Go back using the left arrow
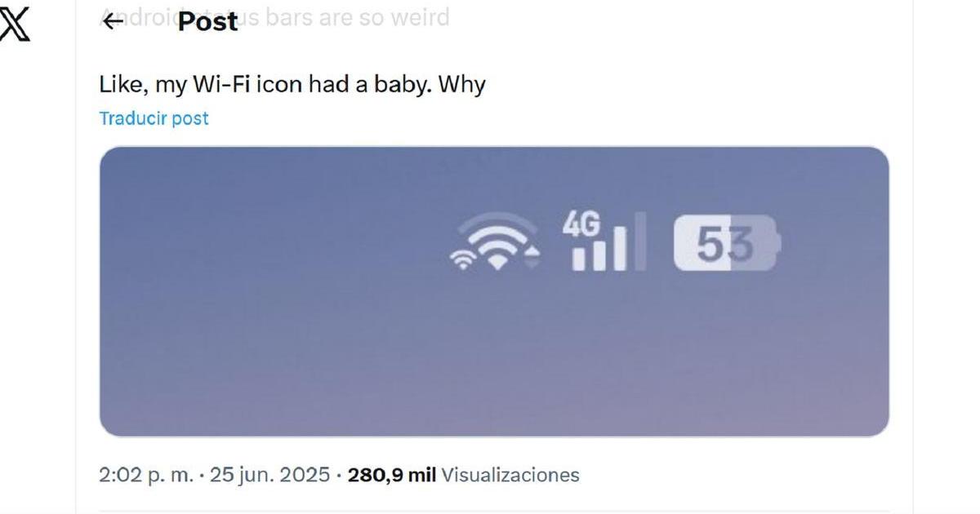Viewport: 980px width, 514px height. click(114, 22)
